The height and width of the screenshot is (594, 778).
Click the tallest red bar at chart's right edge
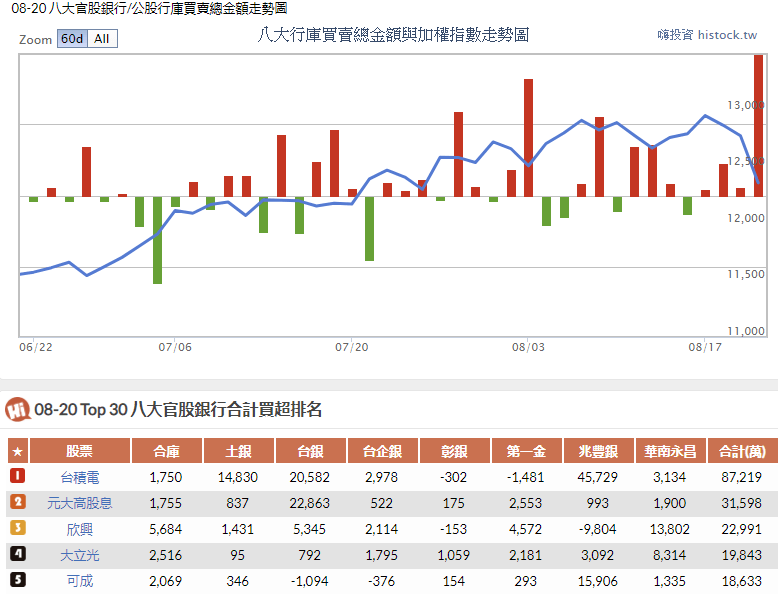[x=759, y=126]
